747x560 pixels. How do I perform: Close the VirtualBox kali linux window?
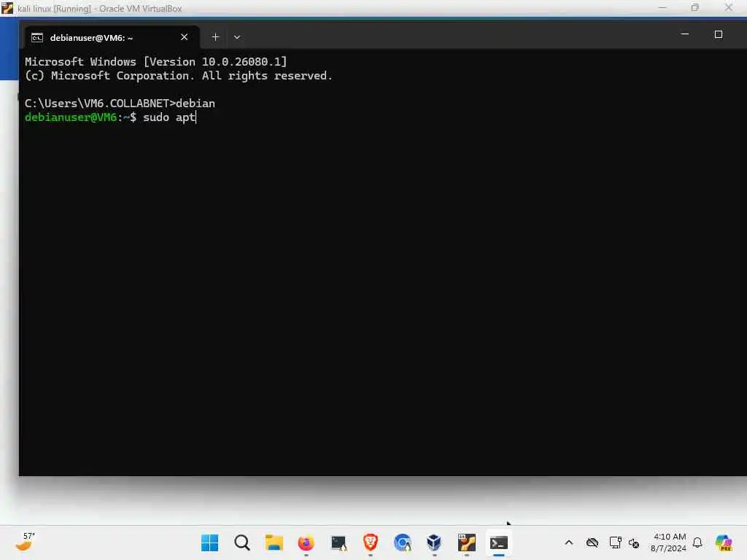point(729,7)
